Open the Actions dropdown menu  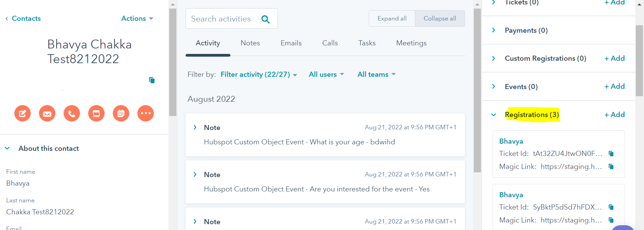pos(137,18)
